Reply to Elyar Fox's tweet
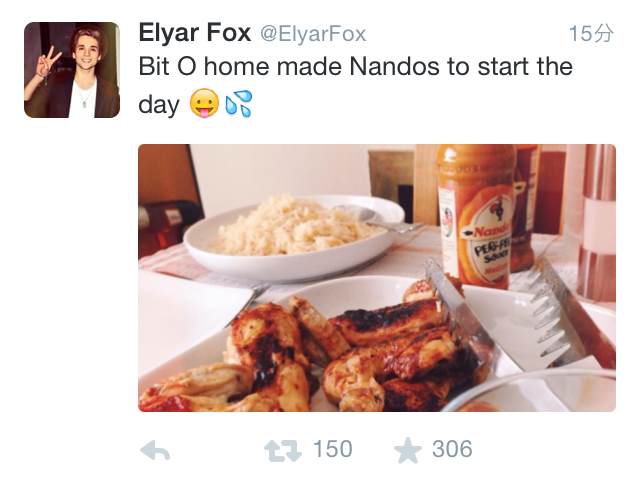The height and width of the screenshot is (487, 640). click(x=155, y=450)
